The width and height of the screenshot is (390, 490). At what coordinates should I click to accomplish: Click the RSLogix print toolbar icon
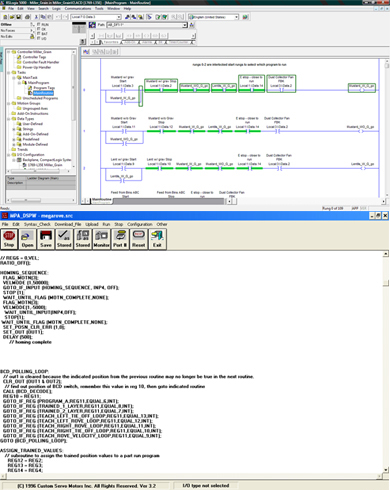pos(27,17)
